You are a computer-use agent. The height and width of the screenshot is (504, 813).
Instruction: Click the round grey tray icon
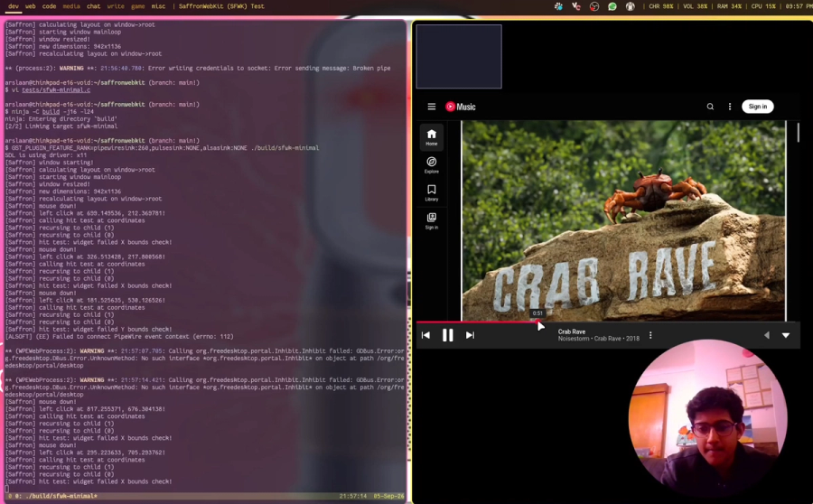(630, 6)
